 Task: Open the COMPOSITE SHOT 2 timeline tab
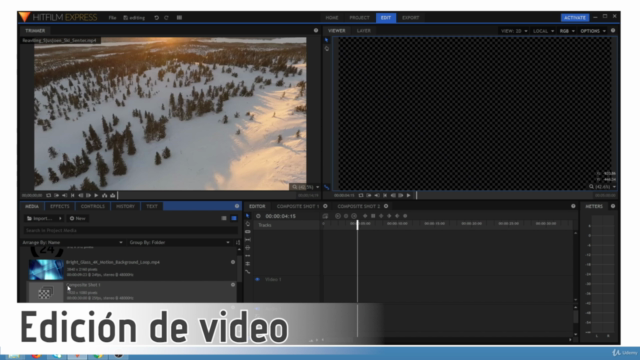[x=358, y=207]
